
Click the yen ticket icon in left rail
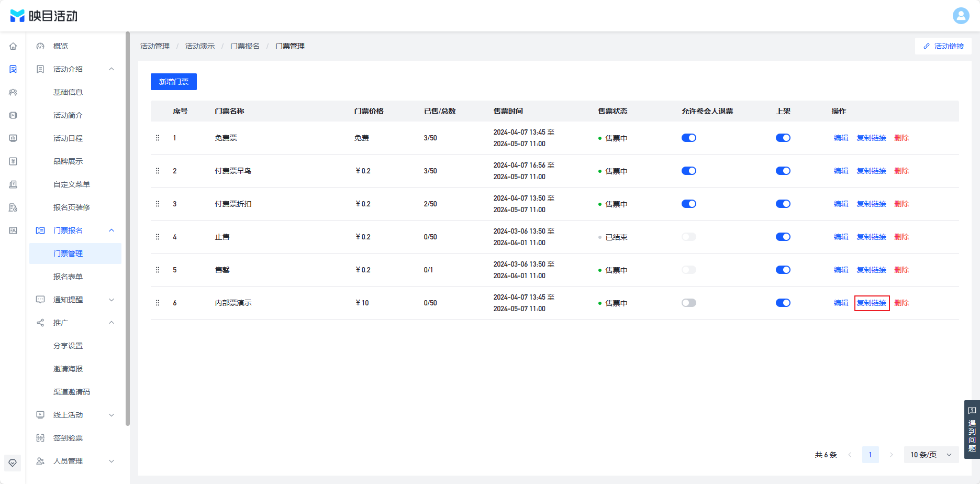(13, 161)
